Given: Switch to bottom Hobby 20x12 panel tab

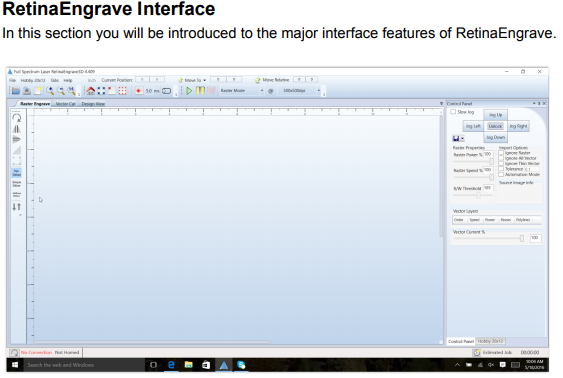Looking at the screenshot, I should pyautogui.click(x=490, y=341).
